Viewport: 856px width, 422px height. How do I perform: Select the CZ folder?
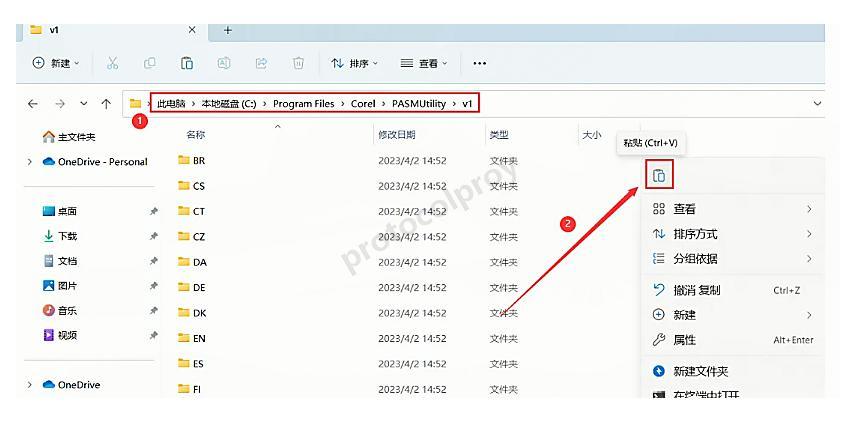click(191, 237)
